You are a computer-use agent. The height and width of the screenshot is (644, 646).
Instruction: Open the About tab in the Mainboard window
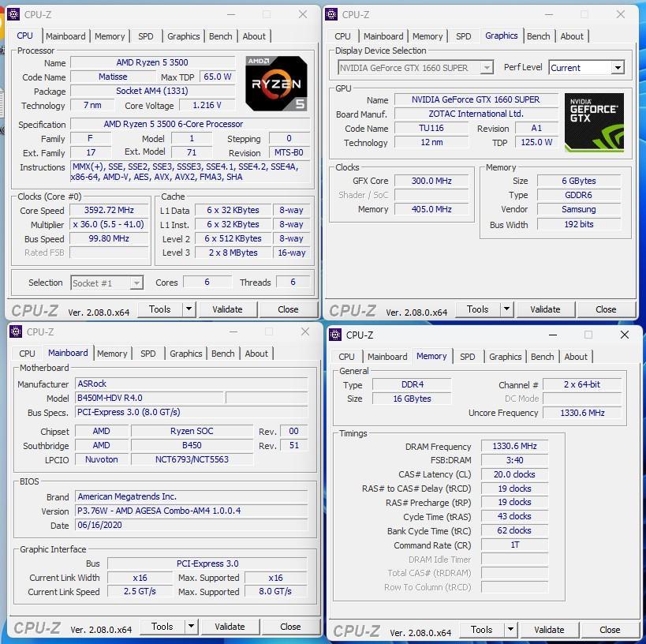pyautogui.click(x=256, y=354)
